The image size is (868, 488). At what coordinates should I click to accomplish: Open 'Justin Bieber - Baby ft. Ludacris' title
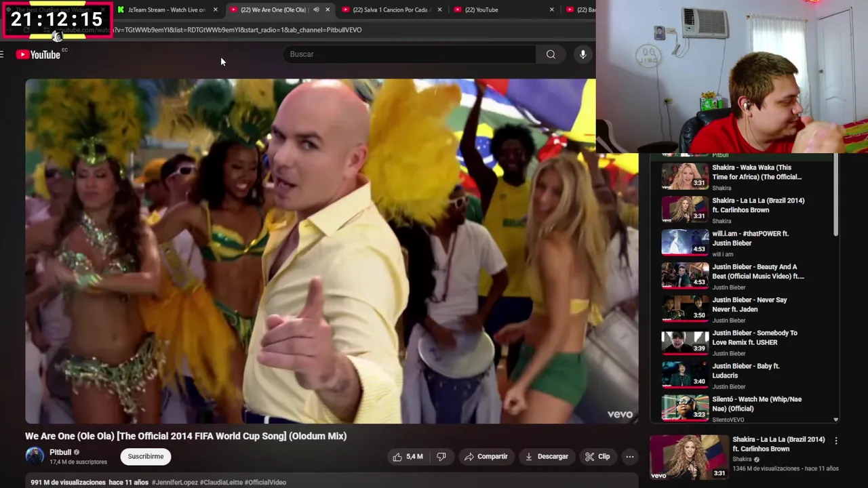coord(746,371)
